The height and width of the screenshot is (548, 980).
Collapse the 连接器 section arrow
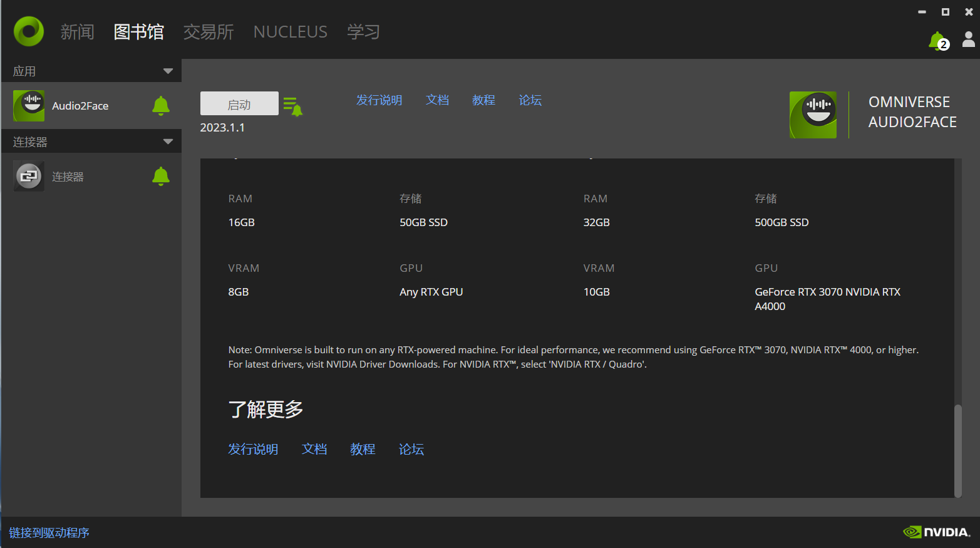pyautogui.click(x=168, y=142)
